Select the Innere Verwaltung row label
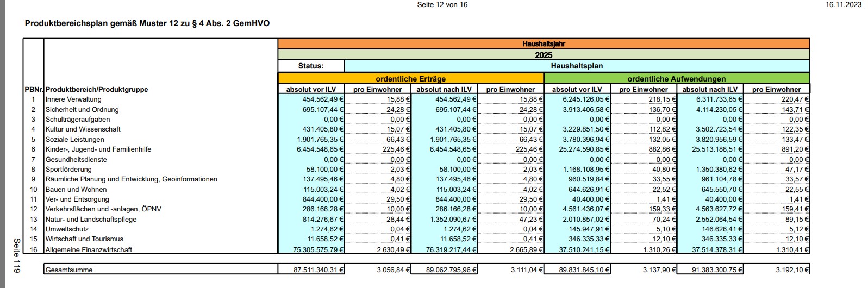 (x=73, y=99)
